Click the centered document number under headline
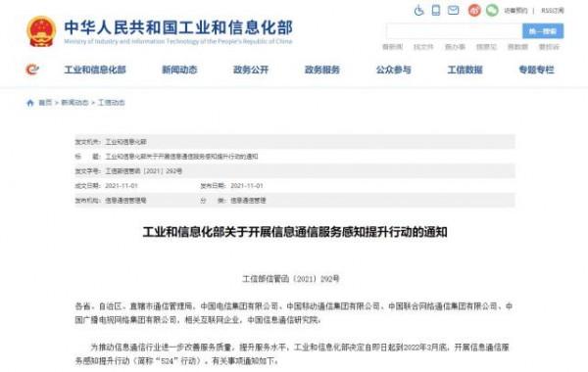Viewport: 588px width, 372px height. coord(291,279)
